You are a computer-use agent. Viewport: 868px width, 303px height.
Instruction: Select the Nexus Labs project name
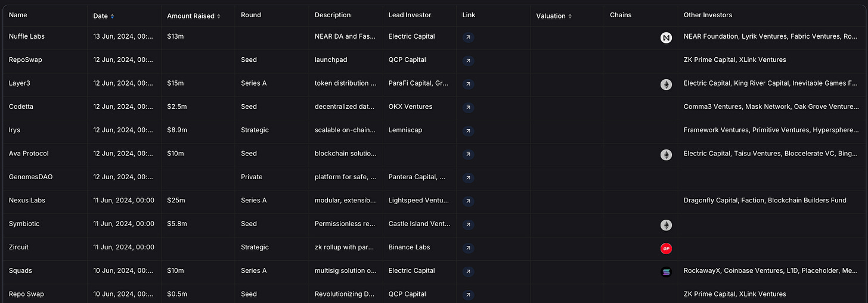click(27, 201)
